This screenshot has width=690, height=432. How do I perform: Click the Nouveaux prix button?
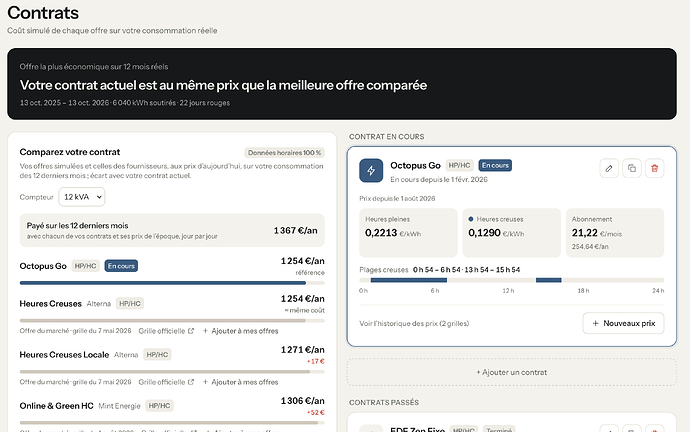pos(624,323)
